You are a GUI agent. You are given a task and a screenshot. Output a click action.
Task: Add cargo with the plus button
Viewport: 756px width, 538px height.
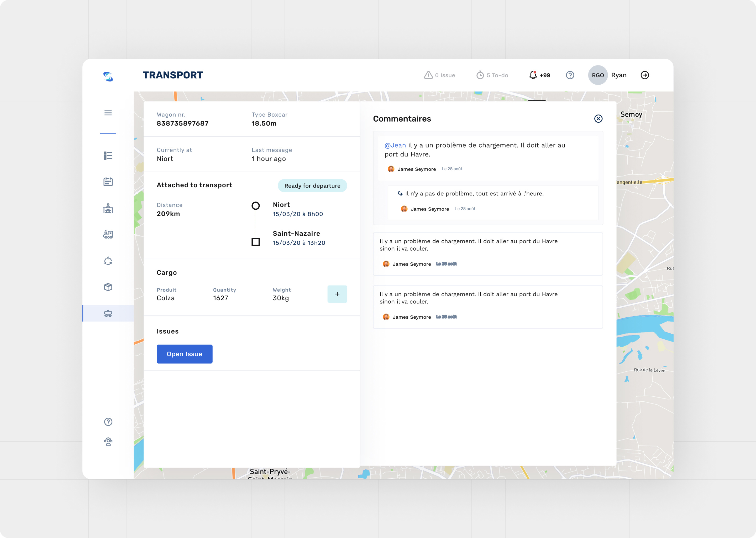coord(337,293)
